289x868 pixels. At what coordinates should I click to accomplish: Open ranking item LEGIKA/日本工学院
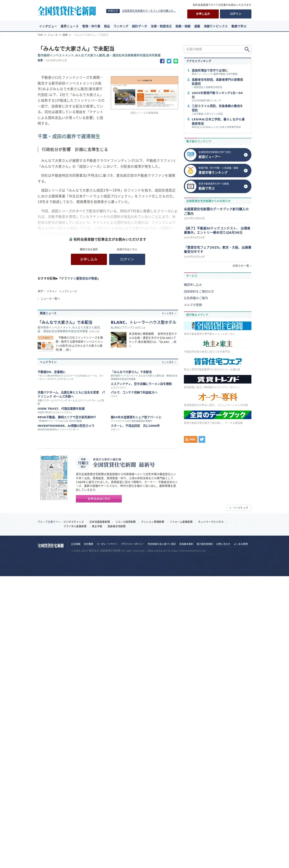click(x=218, y=121)
